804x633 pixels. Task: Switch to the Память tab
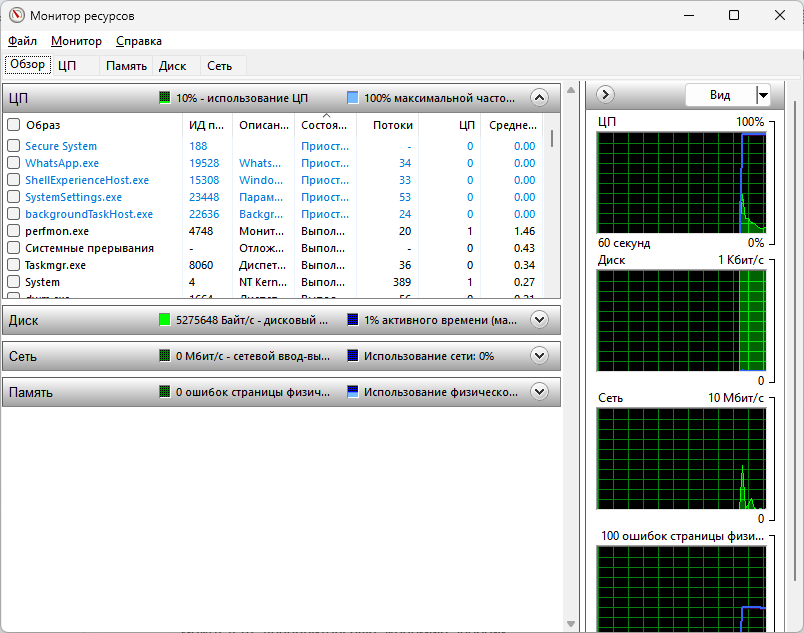tap(127, 66)
